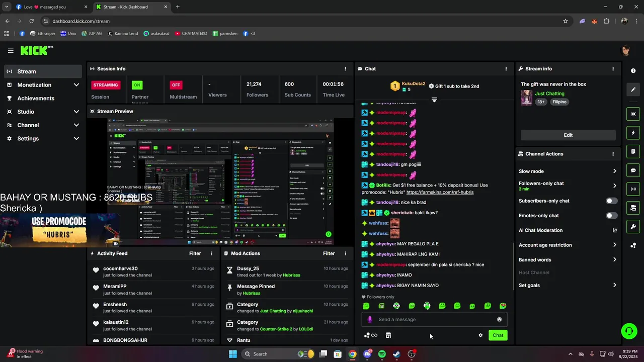Open Stream info panel three-dot menu
Screen dimensions: 644x362
[613, 69]
